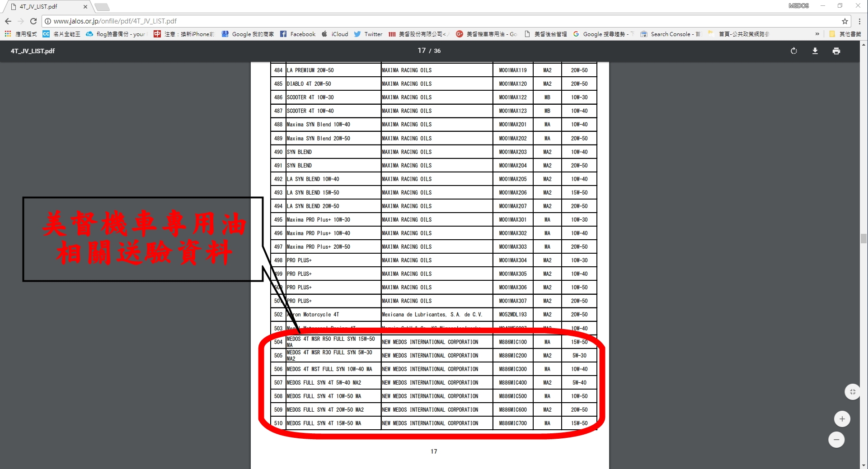Click the 4T_JV_LIST.pdf title in toolbar
868x469 pixels.
coord(33,51)
